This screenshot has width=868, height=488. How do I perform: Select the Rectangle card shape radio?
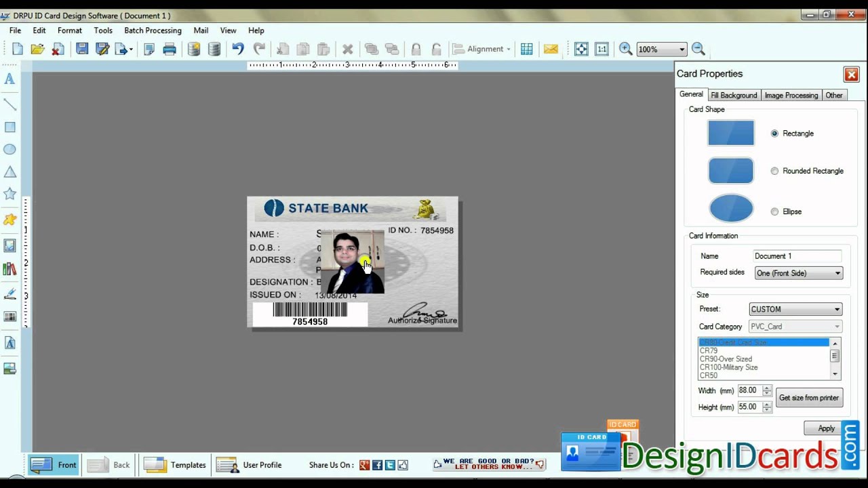coord(774,134)
